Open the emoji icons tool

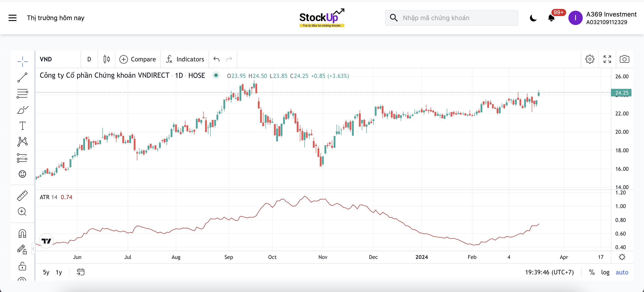pyautogui.click(x=23, y=174)
